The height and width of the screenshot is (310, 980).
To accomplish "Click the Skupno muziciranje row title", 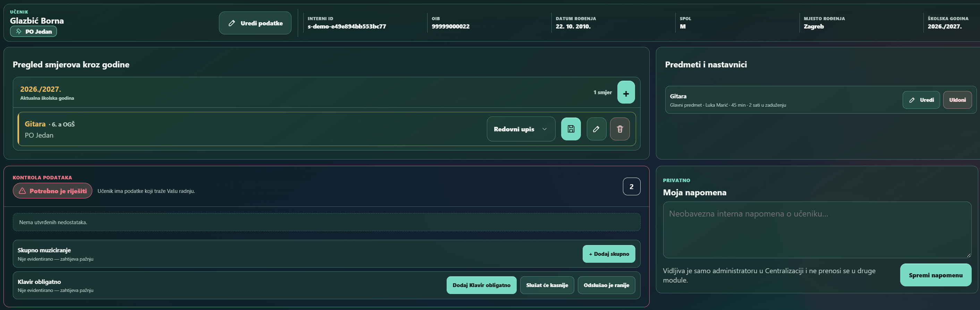I will [x=44, y=250].
